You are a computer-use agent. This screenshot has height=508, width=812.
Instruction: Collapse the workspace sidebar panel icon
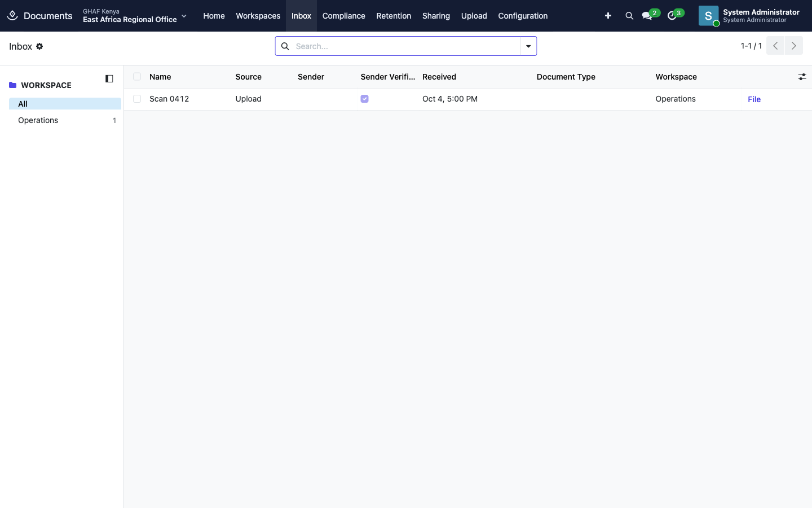(109, 78)
